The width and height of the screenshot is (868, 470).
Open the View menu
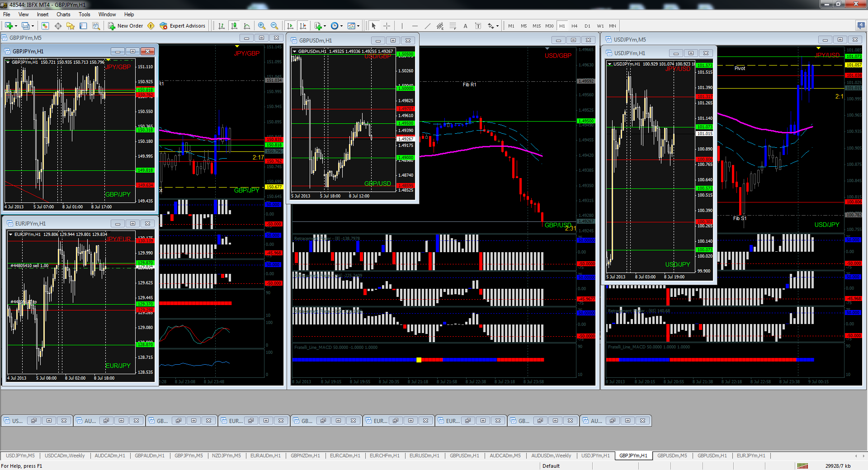[x=23, y=14]
